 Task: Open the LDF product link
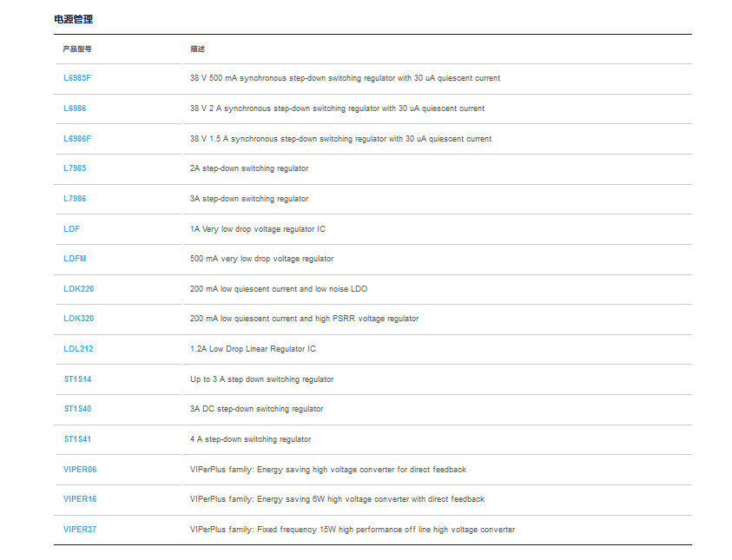tap(71, 228)
